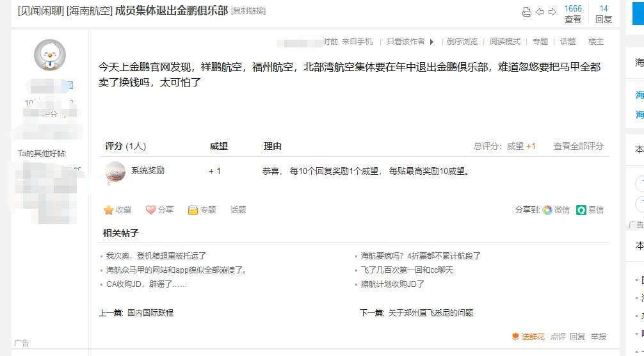Open related post 海航众马甲的网站和app貌似全部崩溃了

pyautogui.click(x=176, y=270)
